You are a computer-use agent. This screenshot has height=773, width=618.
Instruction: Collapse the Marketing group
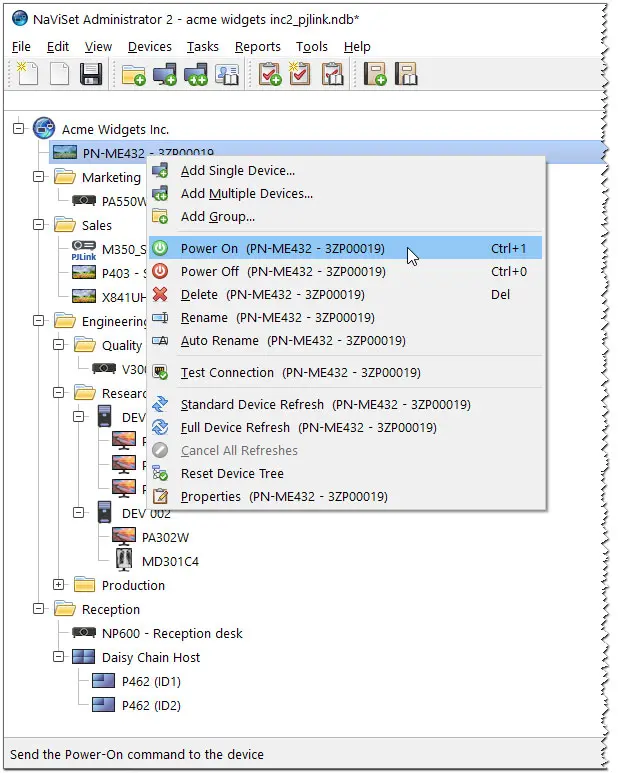(x=39, y=177)
